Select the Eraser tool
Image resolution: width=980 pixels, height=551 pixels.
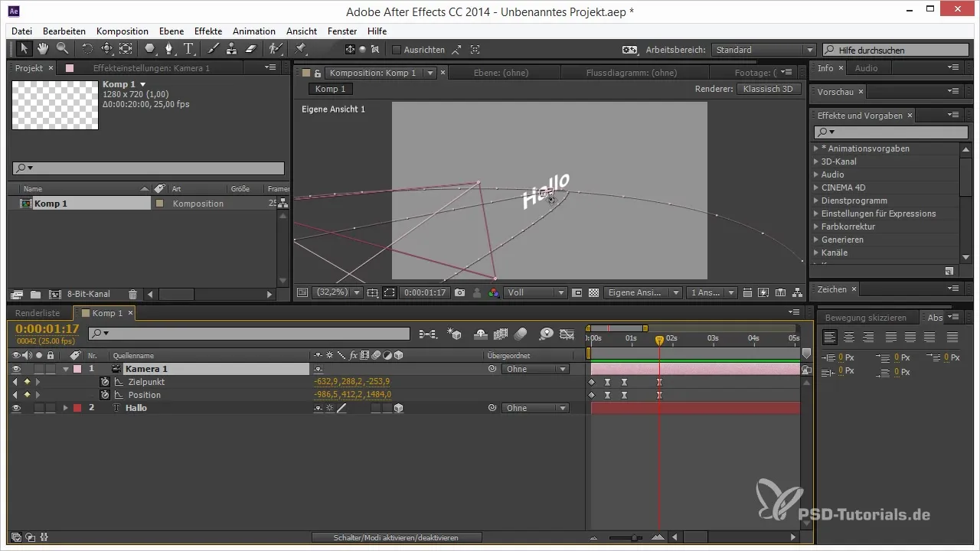coord(252,49)
